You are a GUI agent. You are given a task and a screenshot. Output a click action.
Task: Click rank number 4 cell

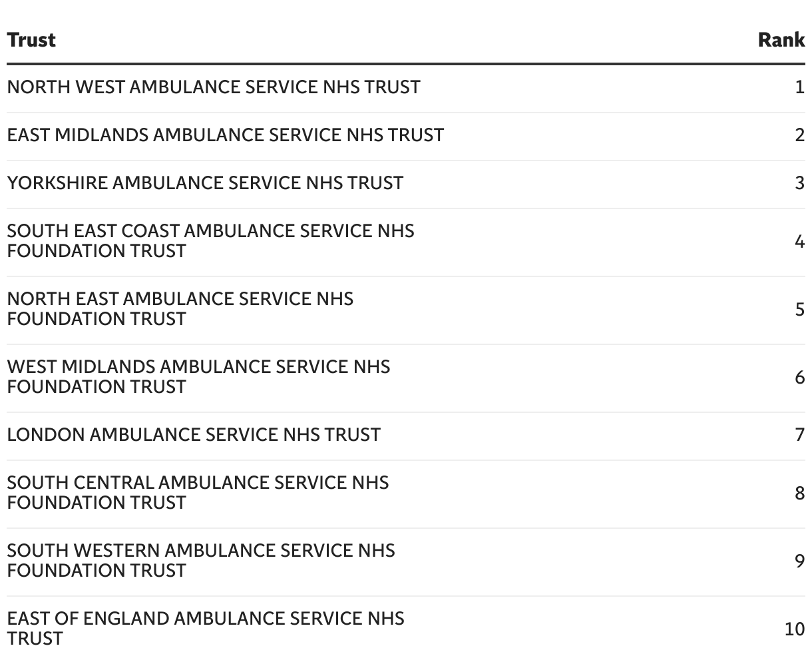(800, 241)
